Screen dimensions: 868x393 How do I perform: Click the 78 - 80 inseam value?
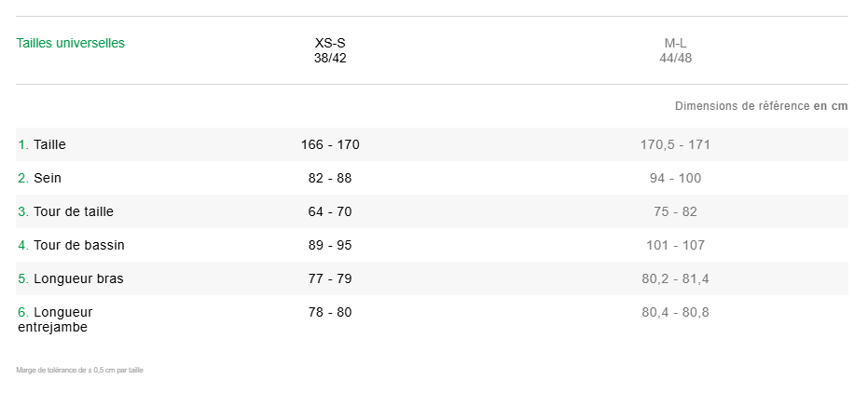point(330,312)
